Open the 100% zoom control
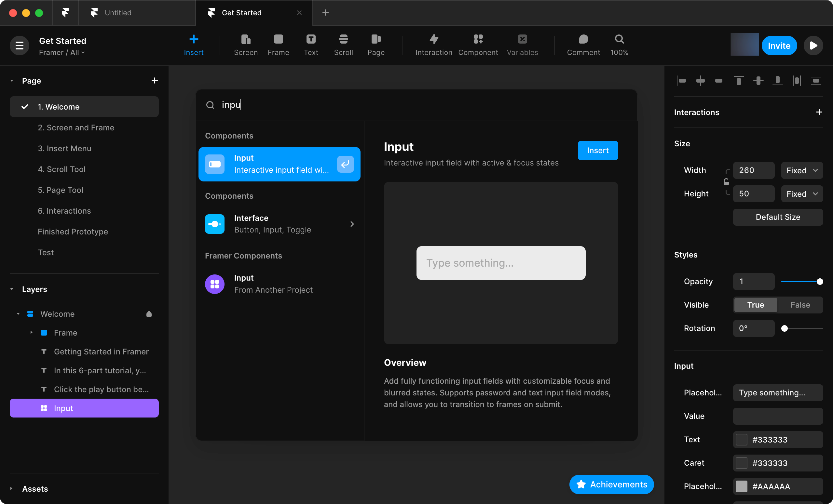The height and width of the screenshot is (504, 833). [619, 45]
